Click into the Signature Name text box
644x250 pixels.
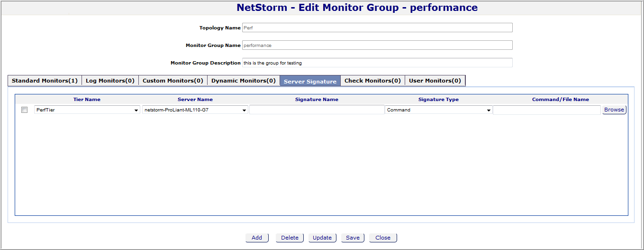[x=317, y=110]
